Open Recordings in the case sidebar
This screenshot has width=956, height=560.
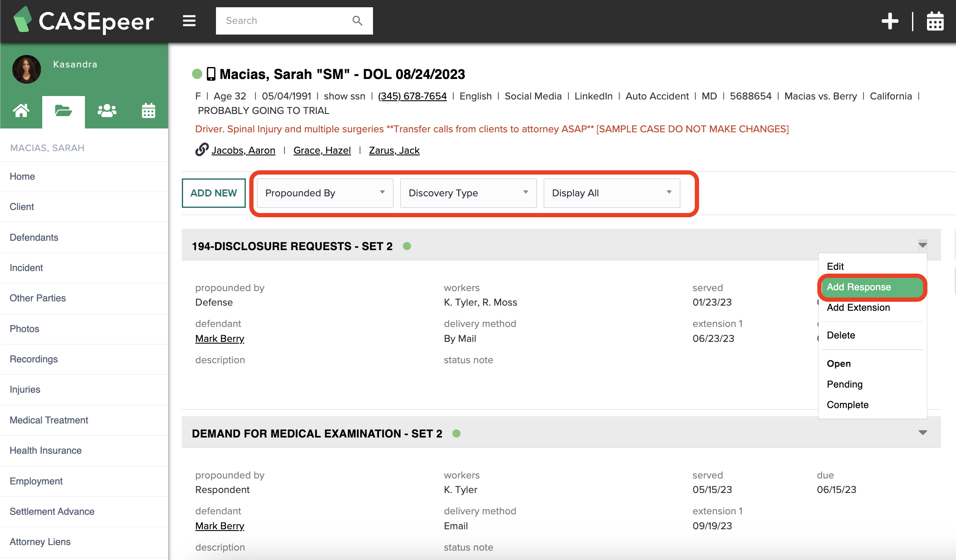point(84,359)
